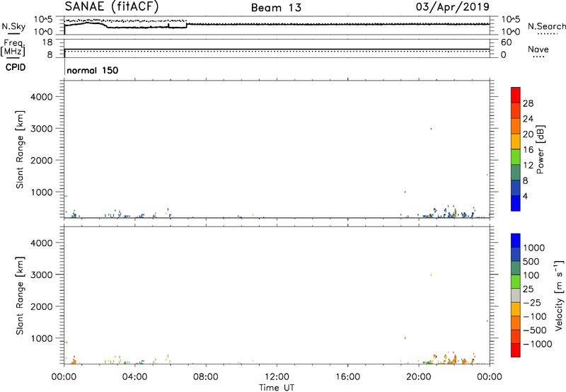Click the 12:00 time tick label

(277, 377)
